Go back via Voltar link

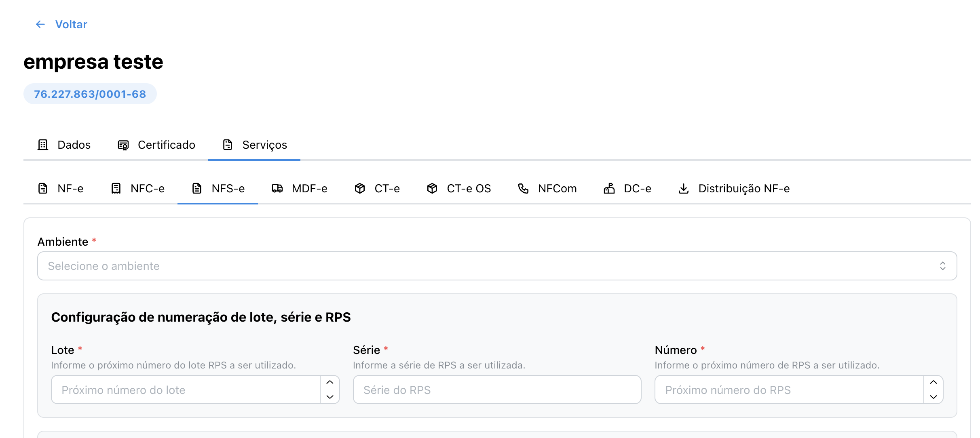[71, 24]
